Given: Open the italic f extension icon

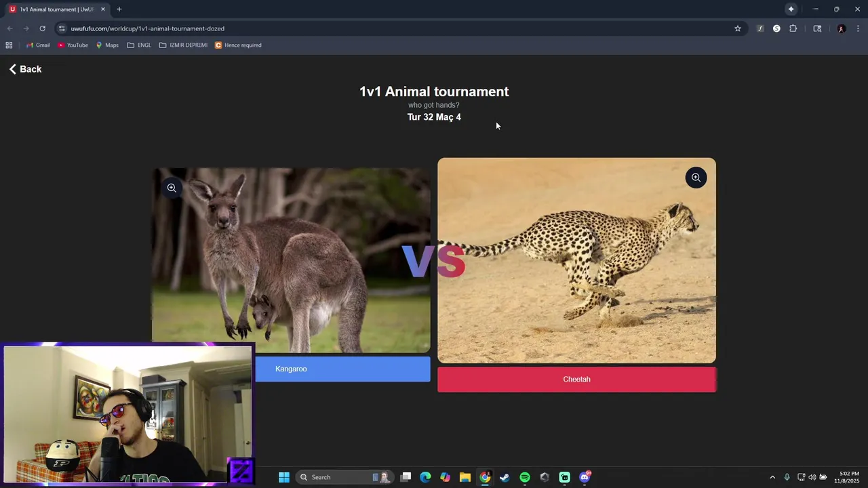Looking at the screenshot, I should tap(760, 28).
